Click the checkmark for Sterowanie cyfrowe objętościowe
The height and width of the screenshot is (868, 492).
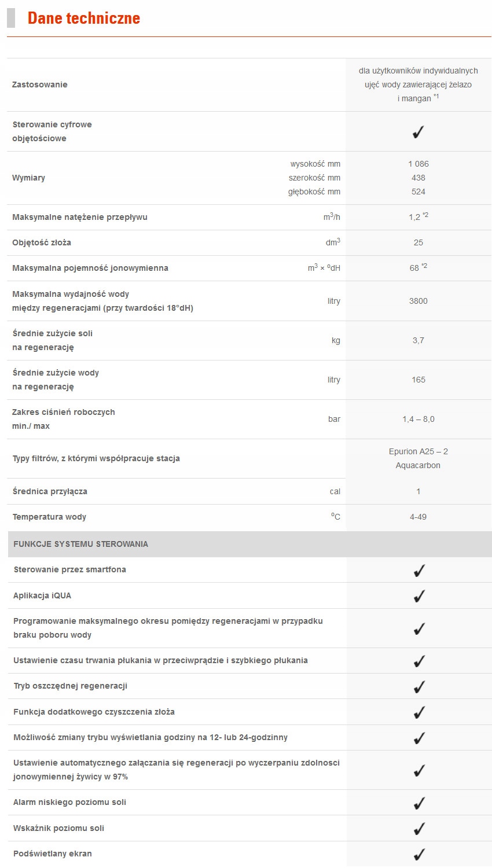(x=418, y=132)
